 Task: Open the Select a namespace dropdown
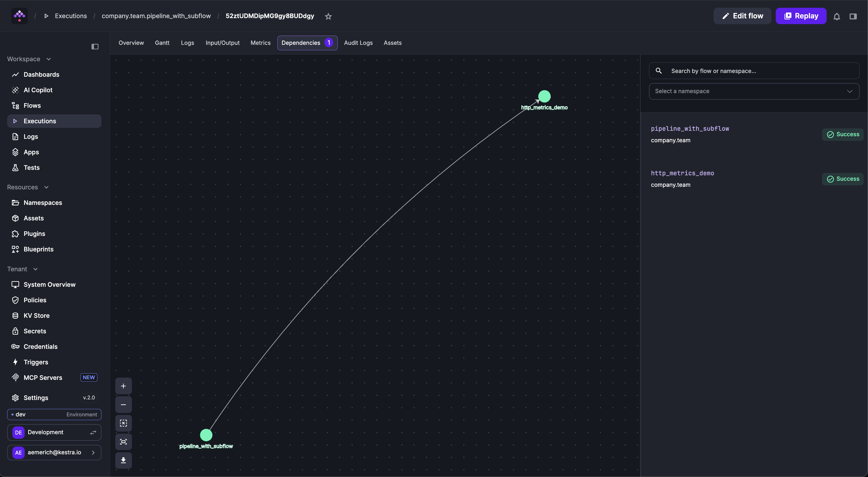[x=754, y=91]
